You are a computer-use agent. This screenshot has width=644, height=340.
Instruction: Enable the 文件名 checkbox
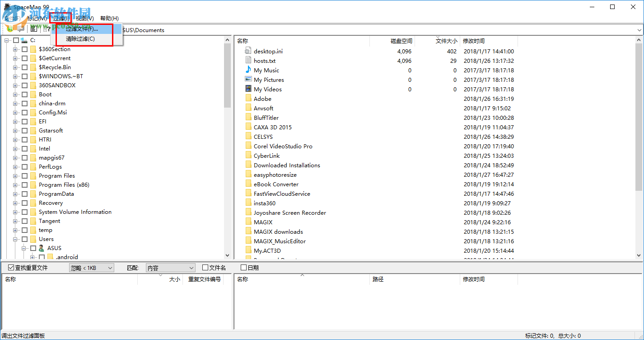(205, 268)
